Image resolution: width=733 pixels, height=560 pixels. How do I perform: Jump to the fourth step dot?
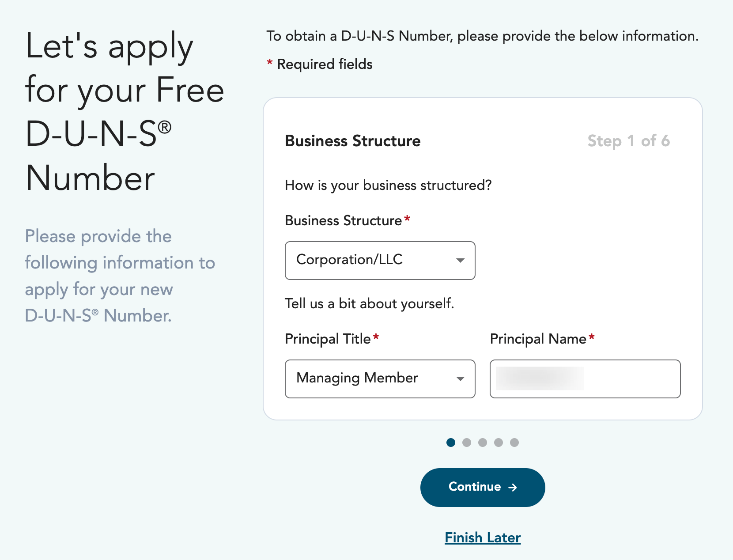point(499,443)
